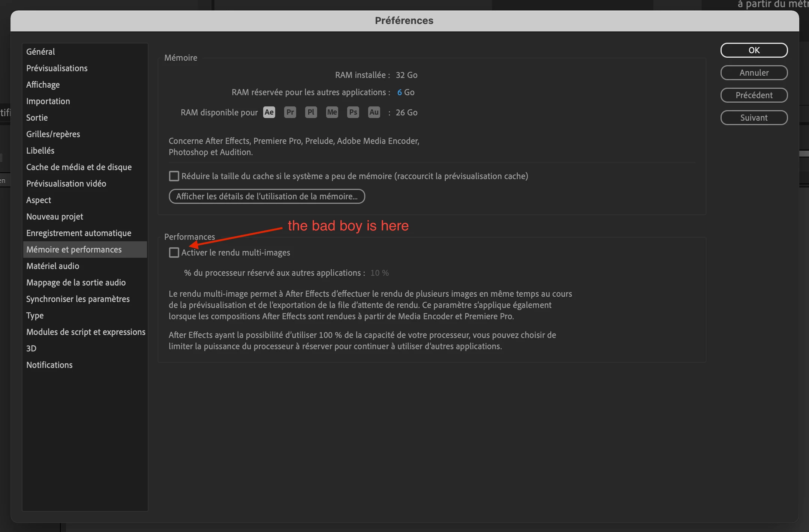Open Modules de script et expressions
Image resolution: width=809 pixels, height=532 pixels.
pyautogui.click(x=85, y=332)
